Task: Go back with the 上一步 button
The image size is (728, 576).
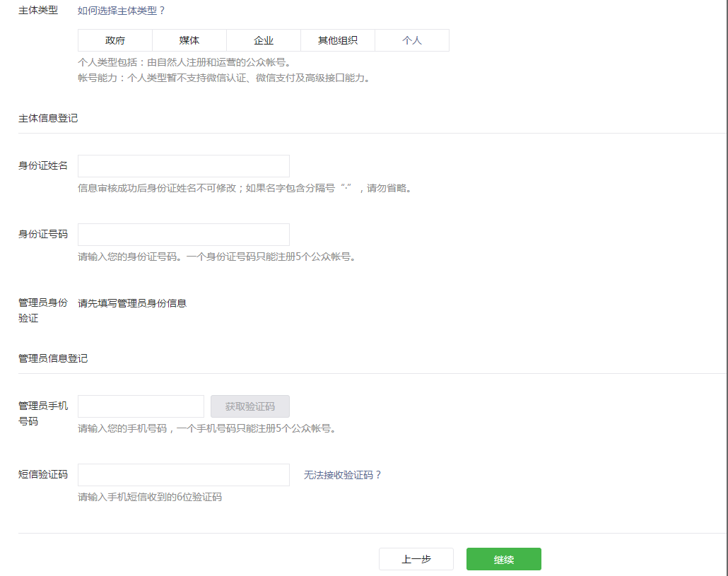Action: point(416,559)
